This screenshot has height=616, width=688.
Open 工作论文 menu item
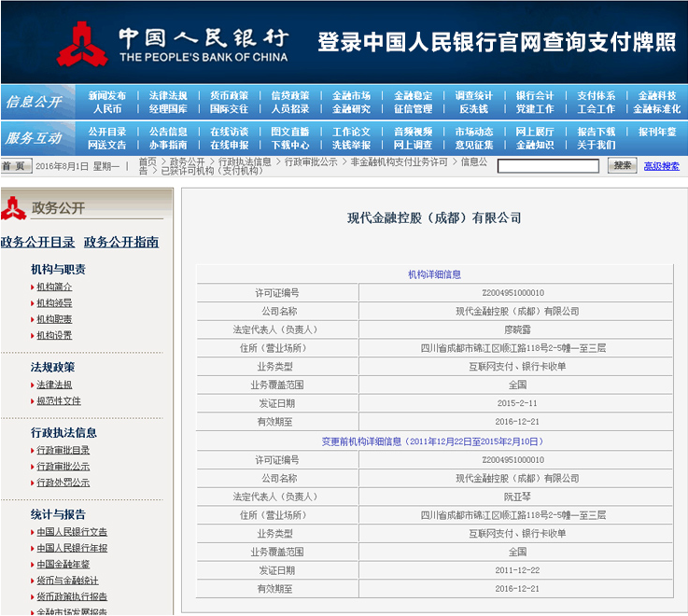pos(351,132)
